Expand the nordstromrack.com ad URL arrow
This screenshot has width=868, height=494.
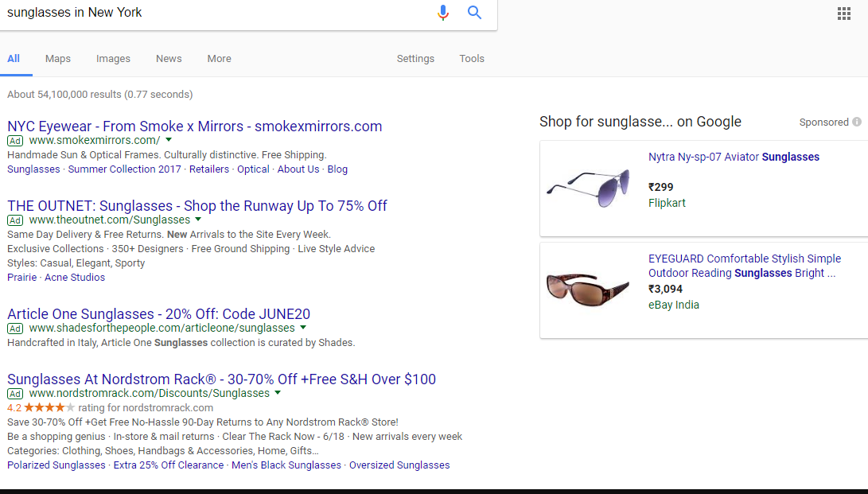pyautogui.click(x=278, y=393)
